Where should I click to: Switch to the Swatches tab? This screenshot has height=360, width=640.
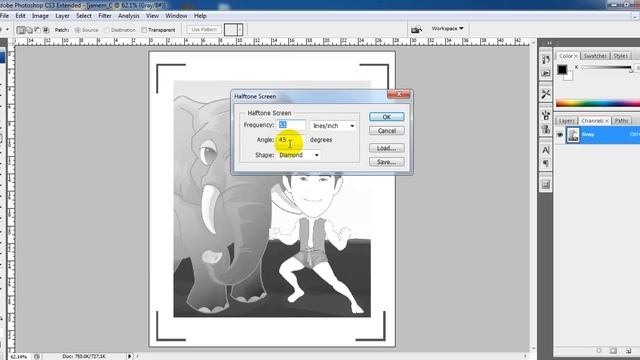[x=595, y=56]
